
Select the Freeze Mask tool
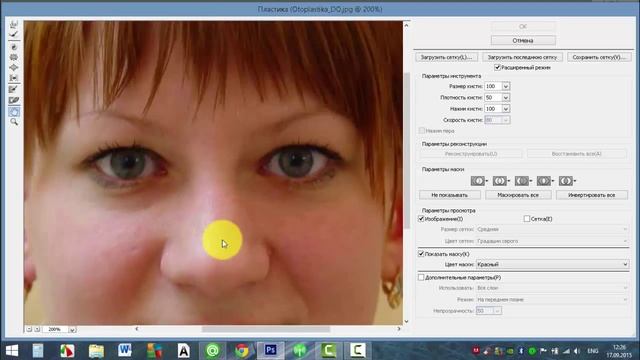click(14, 89)
